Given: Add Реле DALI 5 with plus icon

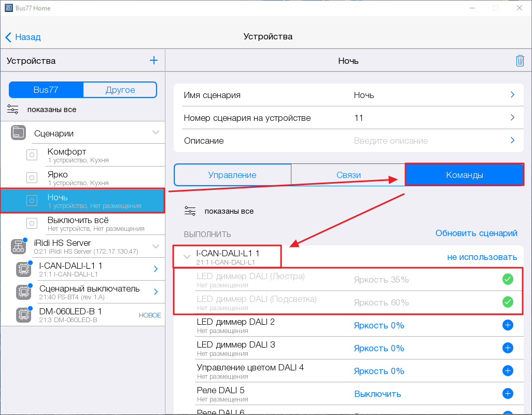Looking at the screenshot, I should [x=508, y=394].
